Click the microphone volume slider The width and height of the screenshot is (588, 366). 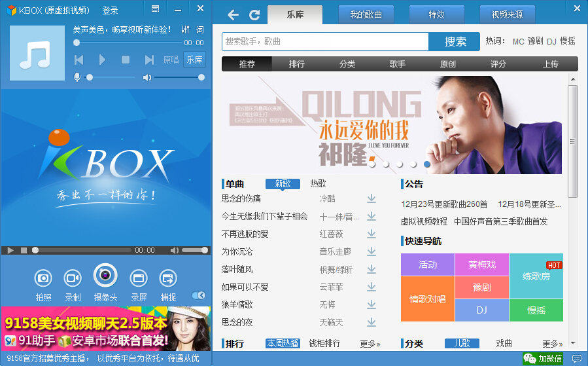(110, 77)
